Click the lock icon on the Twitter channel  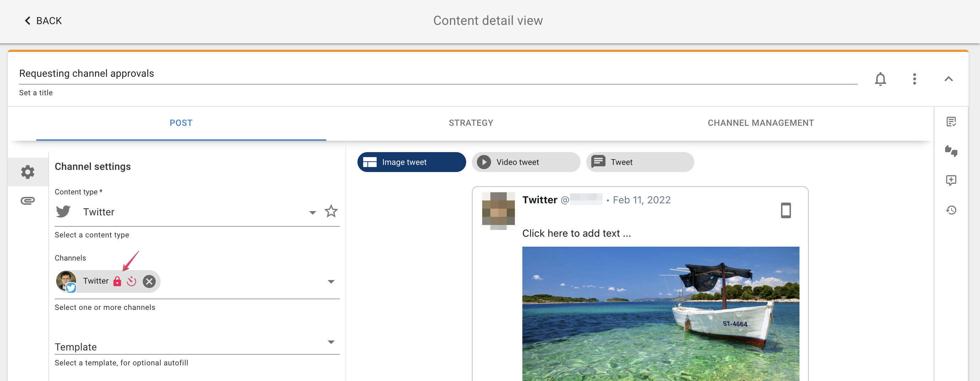[117, 281]
